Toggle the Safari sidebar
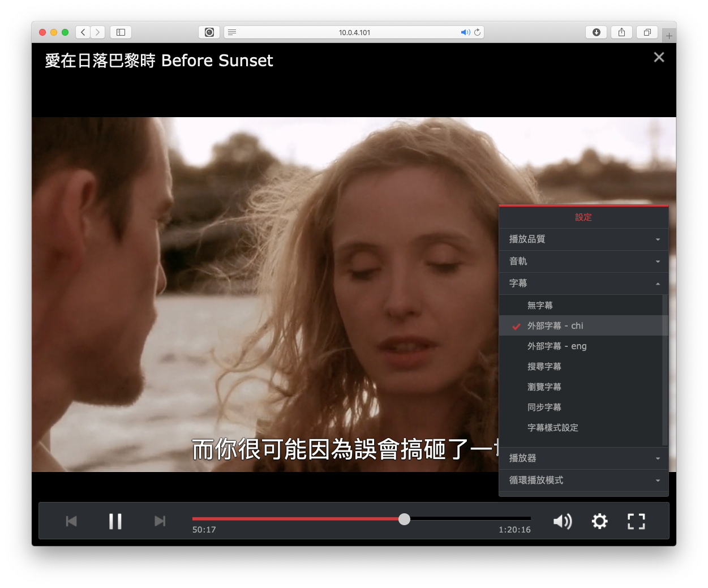The width and height of the screenshot is (708, 588). 121,32
